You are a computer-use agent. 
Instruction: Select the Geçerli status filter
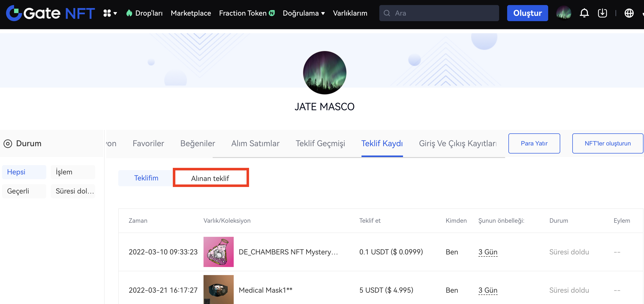(x=24, y=191)
